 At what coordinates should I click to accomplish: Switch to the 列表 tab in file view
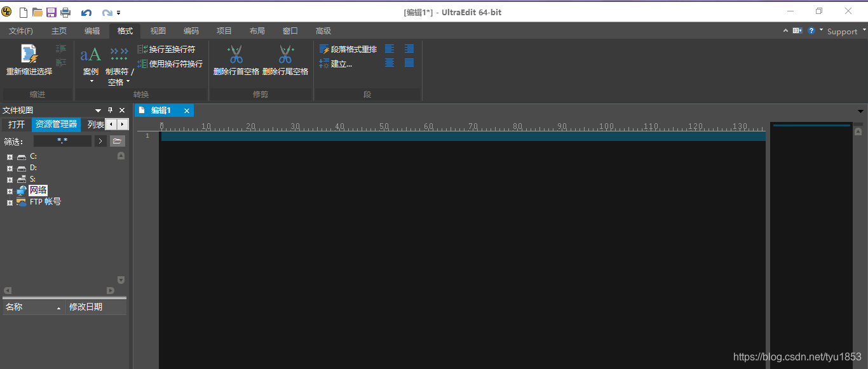(95, 124)
